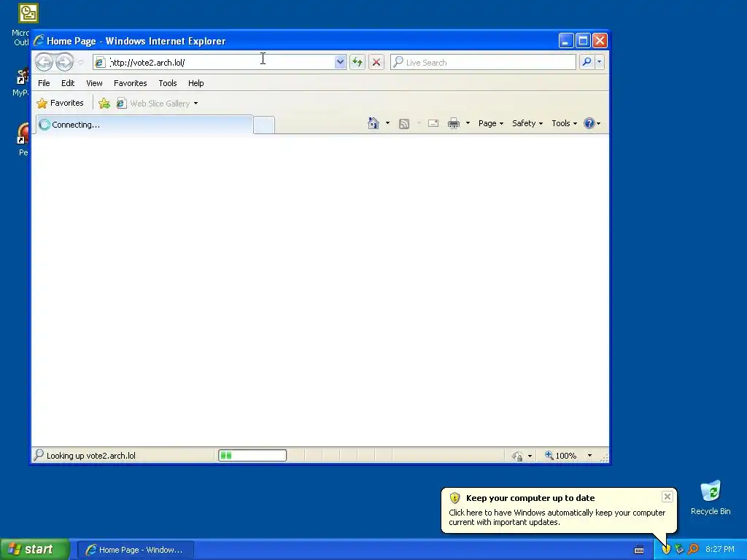Click the 100% zoom level button
The height and width of the screenshot is (560, 747).
561,456
